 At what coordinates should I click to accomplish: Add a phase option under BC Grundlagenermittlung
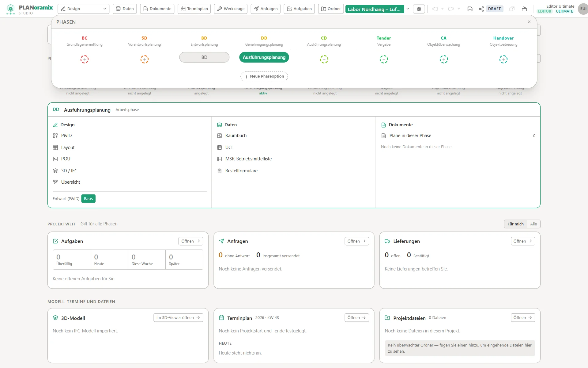(85, 59)
